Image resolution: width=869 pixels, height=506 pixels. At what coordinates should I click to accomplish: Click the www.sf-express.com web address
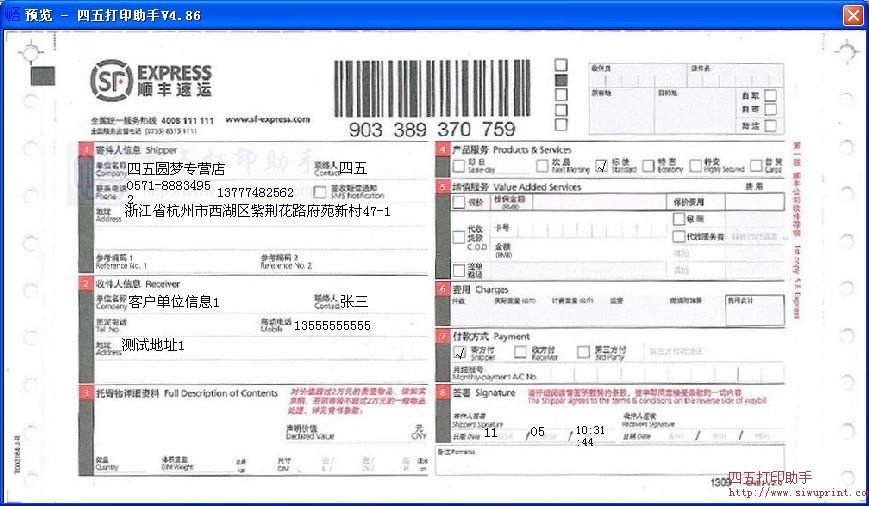pyautogui.click(x=268, y=119)
